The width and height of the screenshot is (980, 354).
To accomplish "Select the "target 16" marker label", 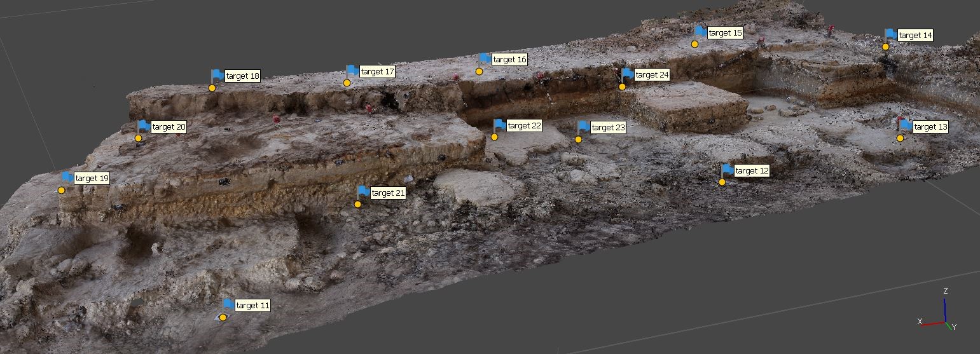I will coord(509,60).
